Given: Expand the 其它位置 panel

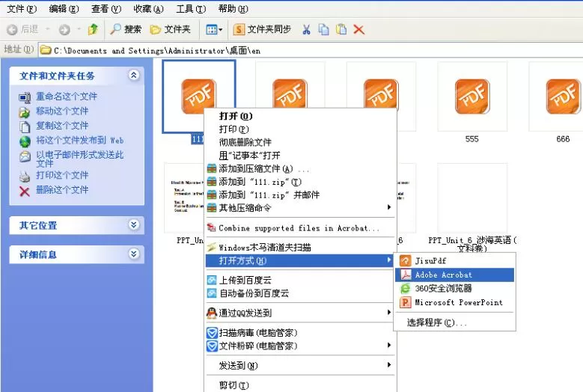Looking at the screenshot, I should [134, 224].
